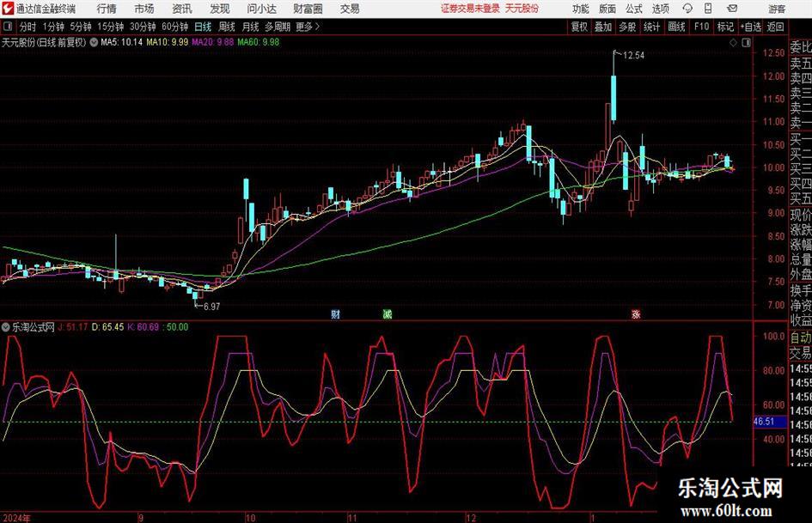This screenshot has height=523, width=812.
Task: Click the 减 marker below the chart
Action: [387, 314]
